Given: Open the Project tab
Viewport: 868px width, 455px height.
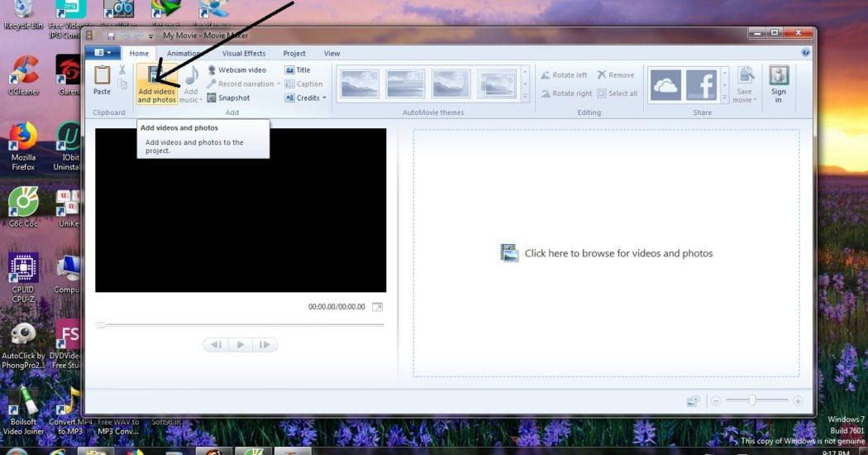Looking at the screenshot, I should (x=294, y=53).
